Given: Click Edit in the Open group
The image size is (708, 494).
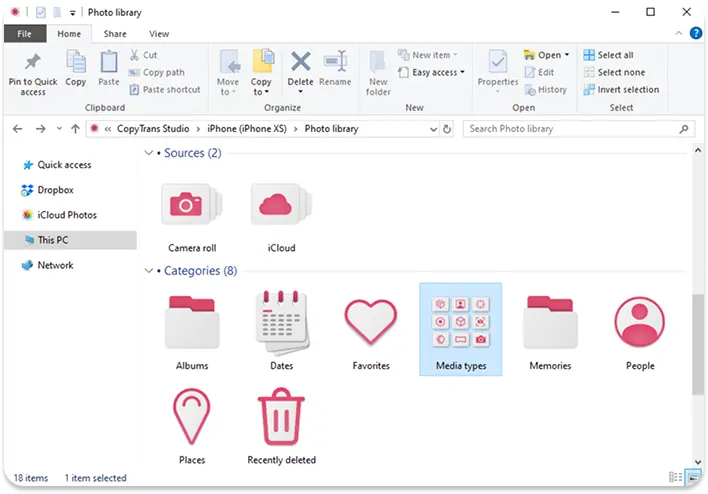Looking at the screenshot, I should 539,72.
